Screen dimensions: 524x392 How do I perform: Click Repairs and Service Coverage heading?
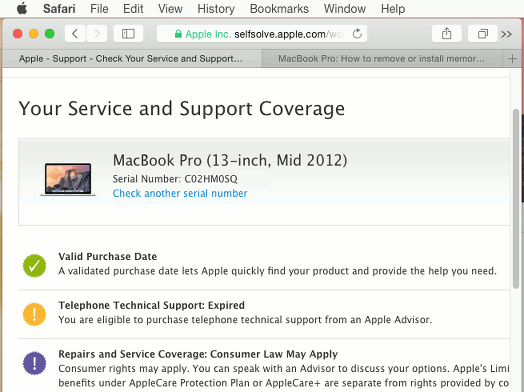click(198, 354)
